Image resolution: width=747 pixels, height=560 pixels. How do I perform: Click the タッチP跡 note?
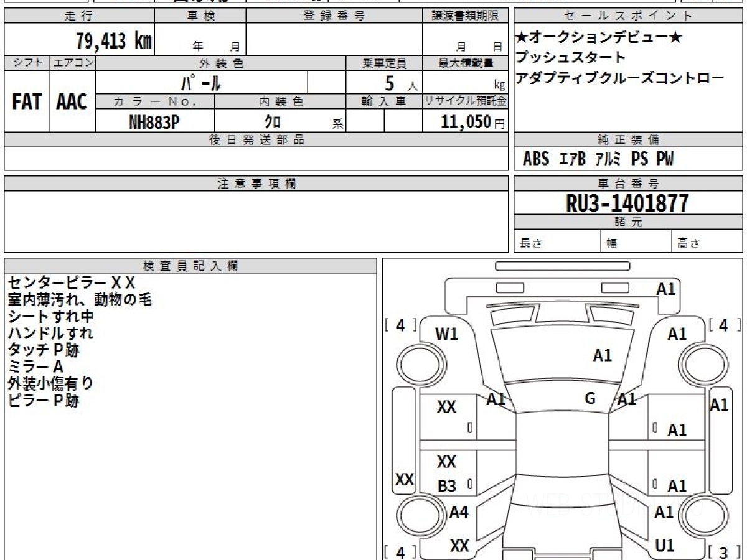click(43, 350)
